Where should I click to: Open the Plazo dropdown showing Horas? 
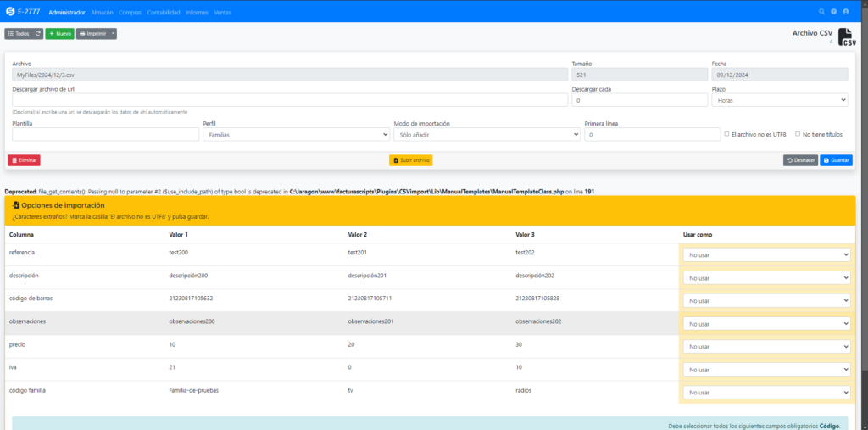(x=779, y=100)
